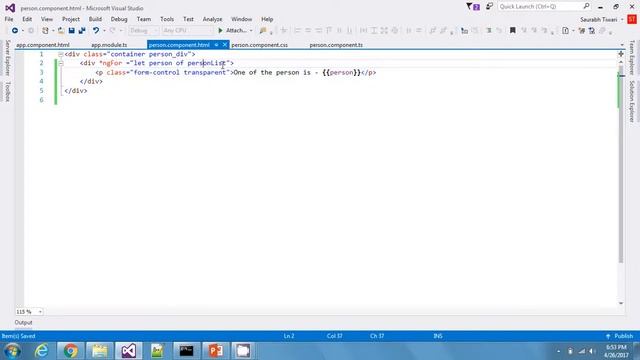Image resolution: width=640 pixels, height=360 pixels.
Task: Click the Windows Start button
Action: point(13,351)
